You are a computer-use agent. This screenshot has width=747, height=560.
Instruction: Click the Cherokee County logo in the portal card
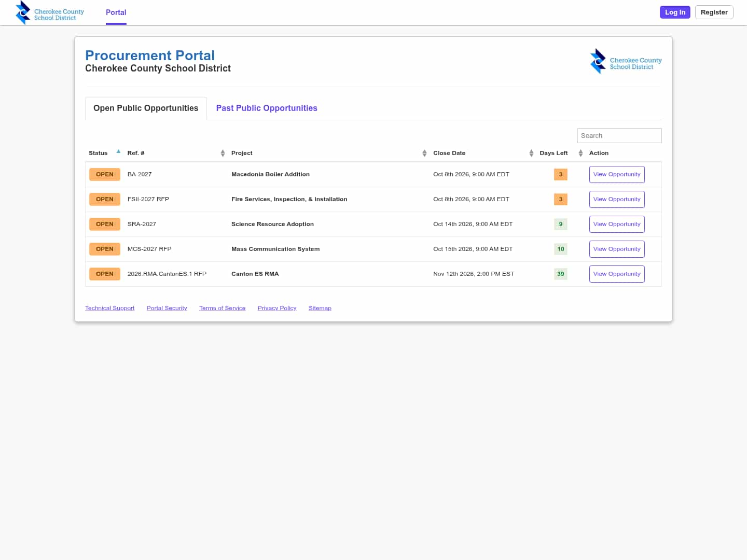tap(626, 61)
